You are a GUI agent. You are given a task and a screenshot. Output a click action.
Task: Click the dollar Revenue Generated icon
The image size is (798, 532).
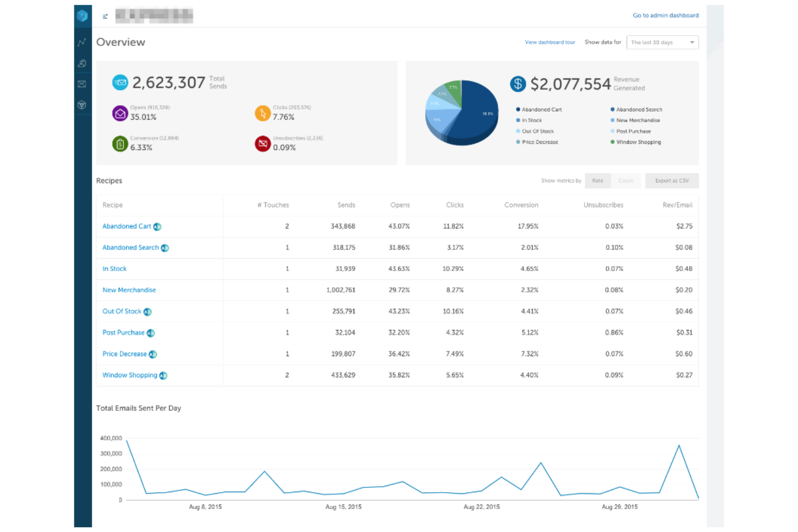[x=518, y=84]
